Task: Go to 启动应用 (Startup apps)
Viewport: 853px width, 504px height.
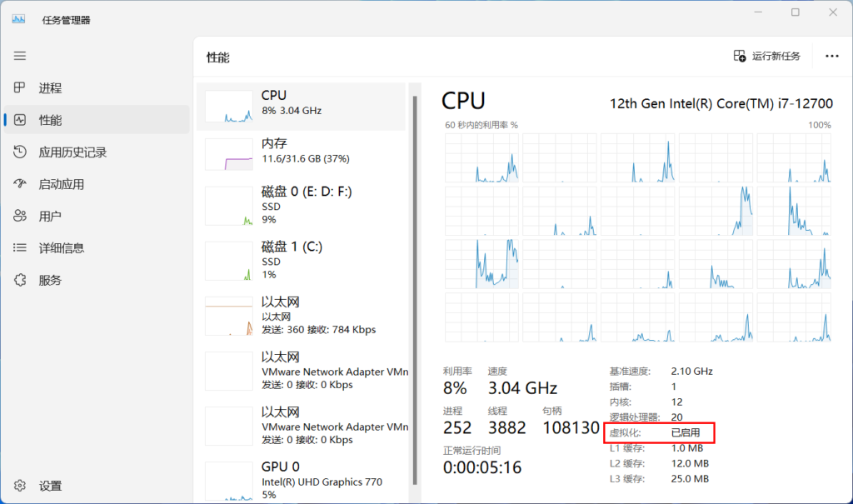Action: coord(61,184)
